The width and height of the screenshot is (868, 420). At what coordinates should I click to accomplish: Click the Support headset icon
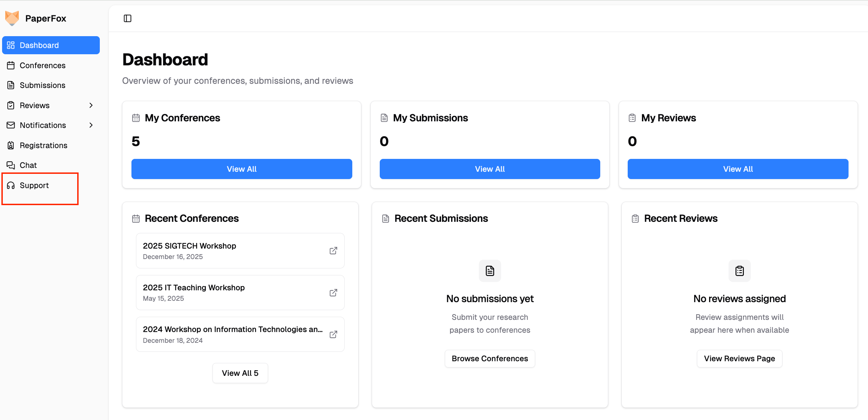(x=11, y=185)
